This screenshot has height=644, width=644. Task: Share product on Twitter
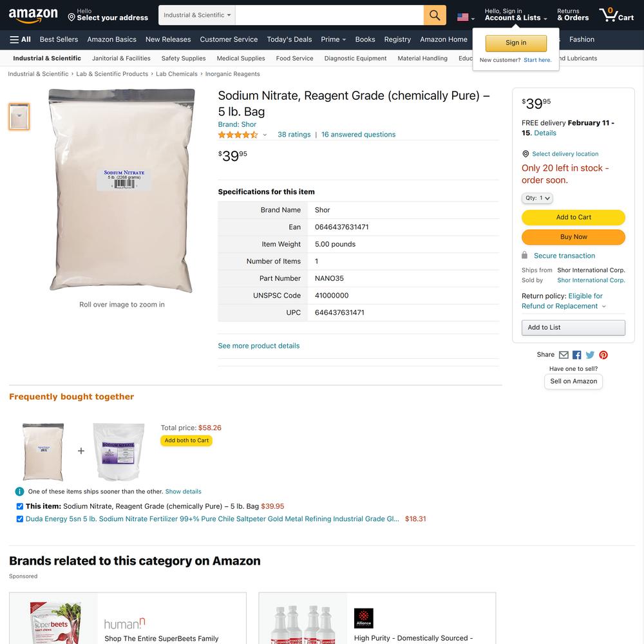click(590, 355)
